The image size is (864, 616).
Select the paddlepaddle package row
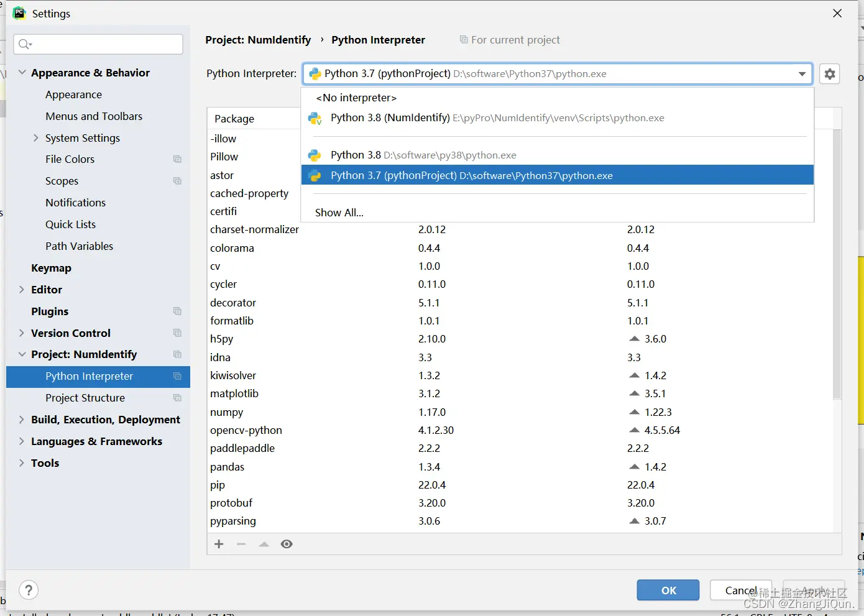520,448
